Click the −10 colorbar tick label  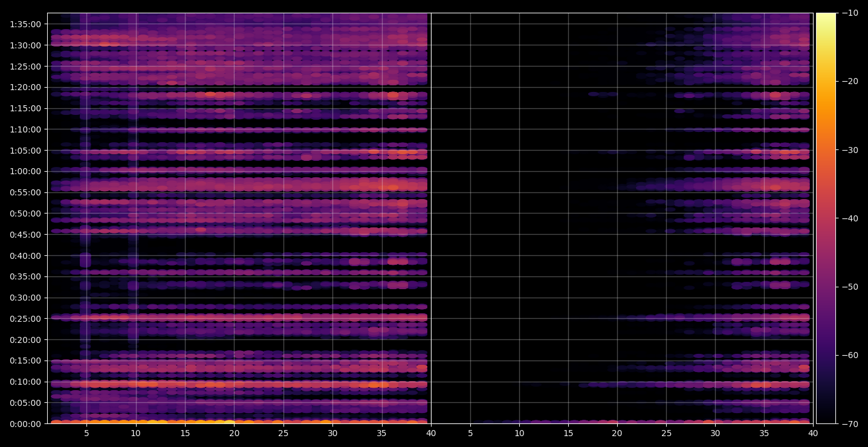click(849, 13)
